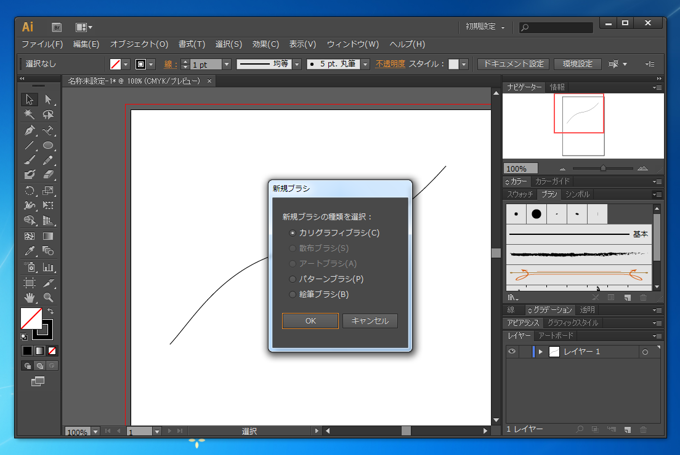Click the Navigator zoom slider handle
Viewport: 680px width, 455px height.
tap(603, 168)
